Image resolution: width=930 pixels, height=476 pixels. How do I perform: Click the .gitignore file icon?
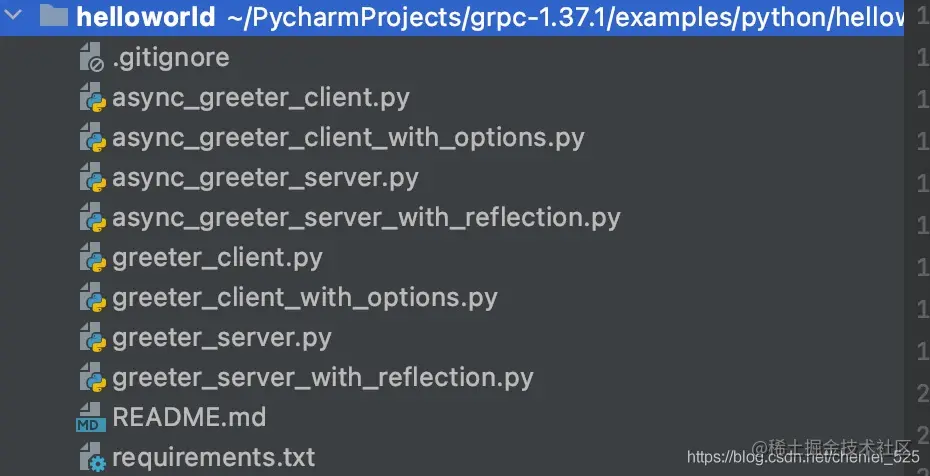tap(92, 57)
